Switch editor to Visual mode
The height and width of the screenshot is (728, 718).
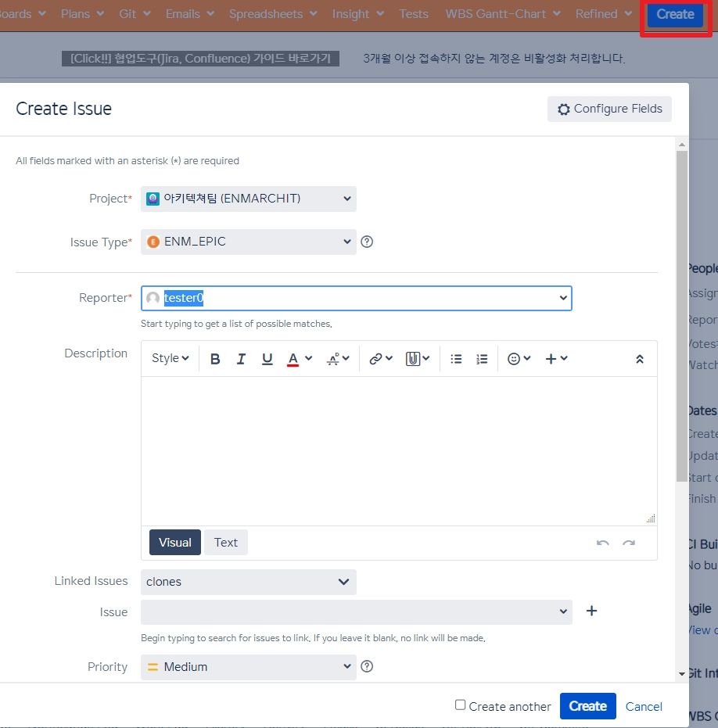point(175,543)
